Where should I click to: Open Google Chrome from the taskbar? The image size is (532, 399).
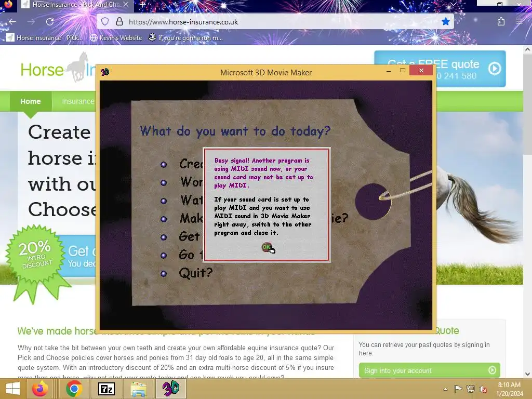click(x=74, y=389)
